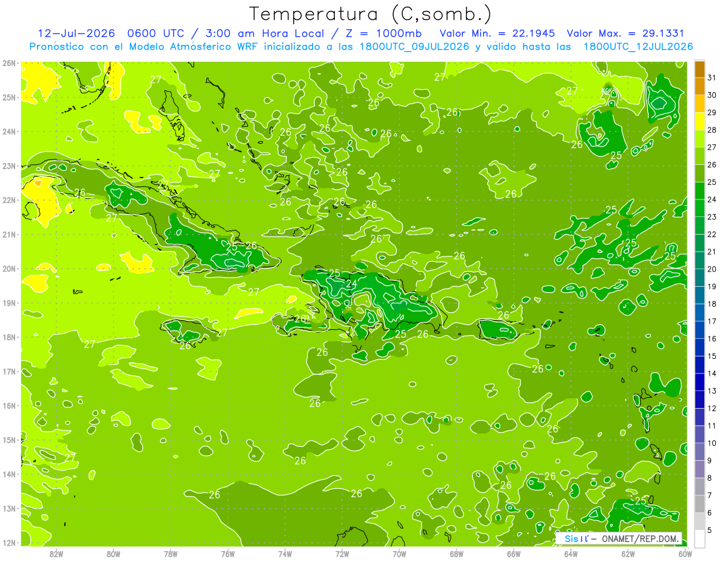Click the map title Temperatura (C,somb.)
The width and height of the screenshot is (728, 562).
coord(371,13)
